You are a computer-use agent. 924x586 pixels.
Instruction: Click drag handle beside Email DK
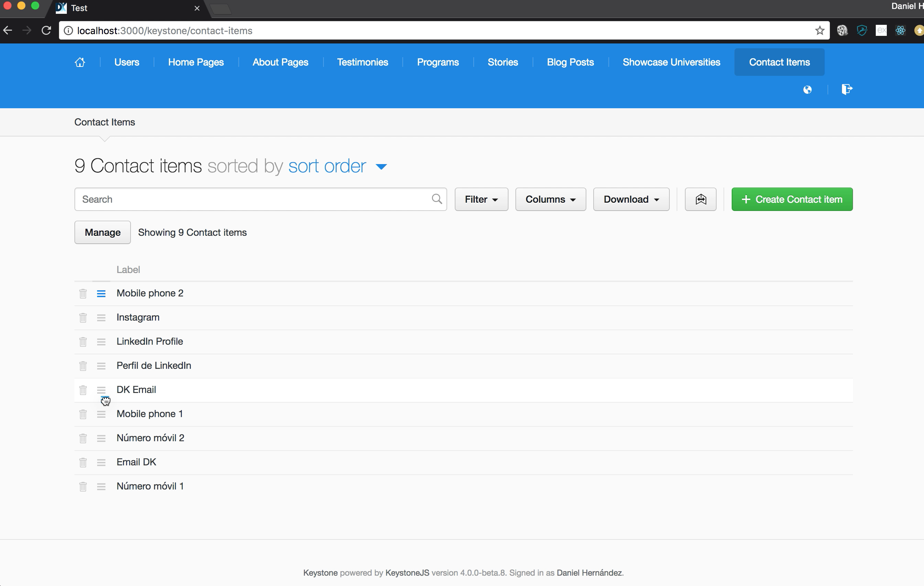[101, 462]
